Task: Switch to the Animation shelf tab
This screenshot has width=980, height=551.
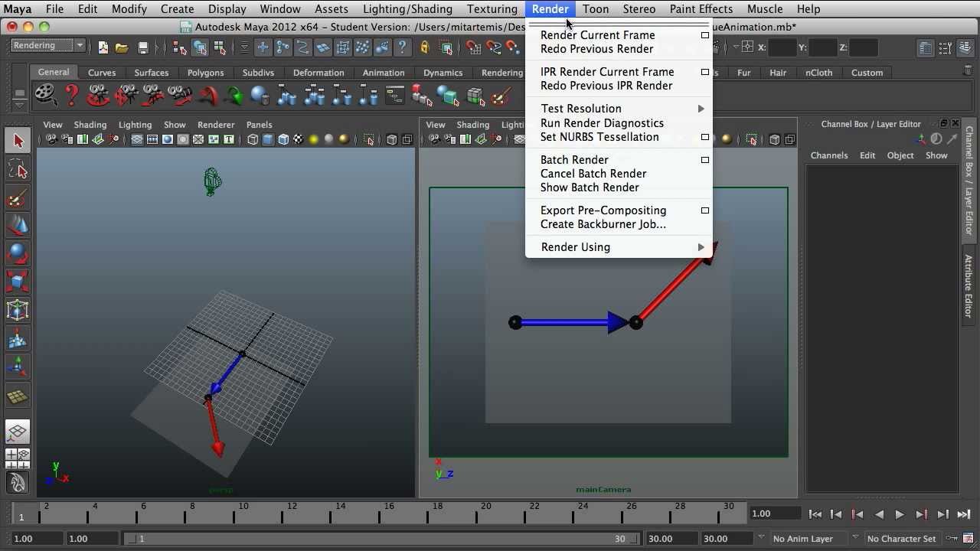Action: (x=384, y=73)
